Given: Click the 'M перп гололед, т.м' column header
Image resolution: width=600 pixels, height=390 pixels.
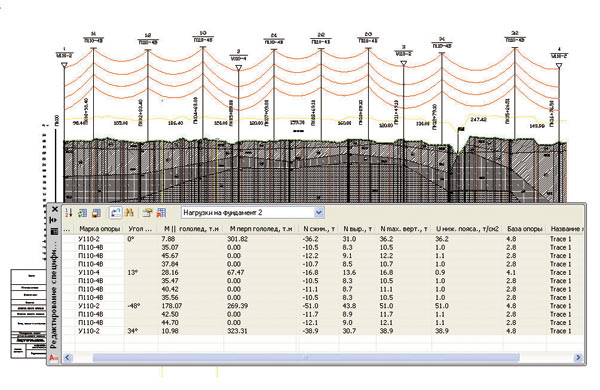Looking at the screenshot, I should [261, 229].
